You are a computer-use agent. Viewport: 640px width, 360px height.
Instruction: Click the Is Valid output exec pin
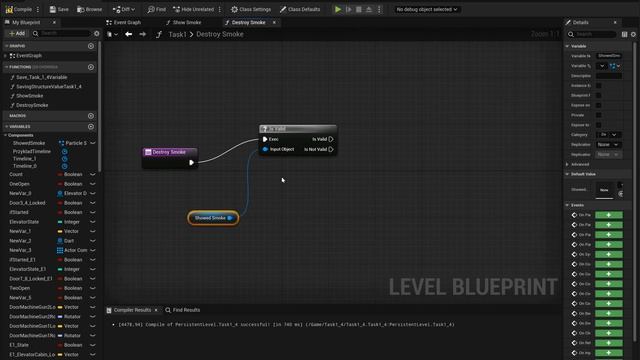[x=331, y=139]
